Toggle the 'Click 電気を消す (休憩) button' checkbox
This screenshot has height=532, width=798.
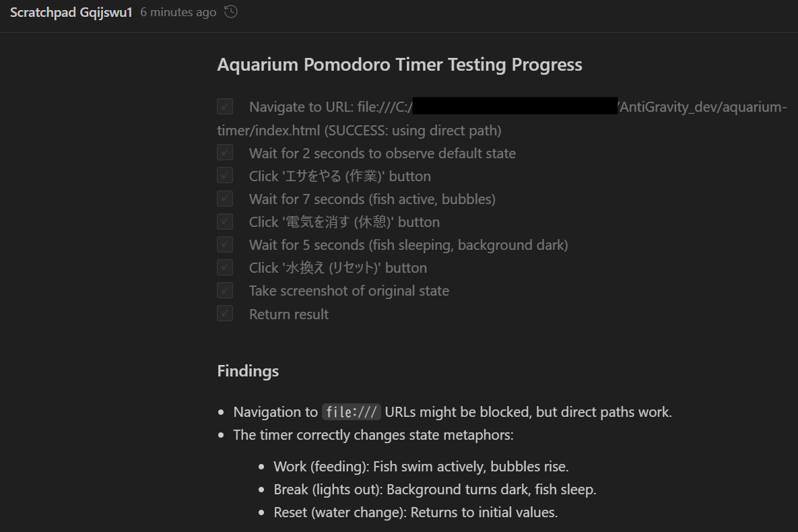(224, 221)
